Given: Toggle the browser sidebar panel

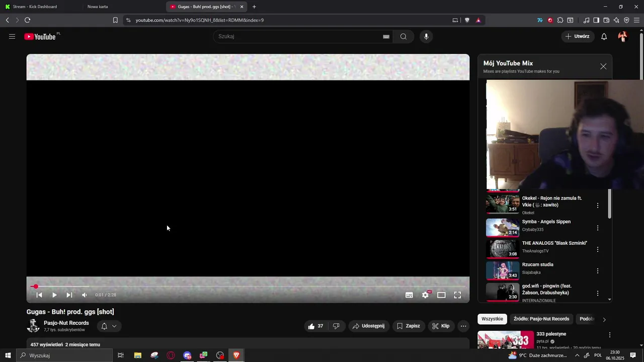Looking at the screenshot, I should click(x=596, y=20).
